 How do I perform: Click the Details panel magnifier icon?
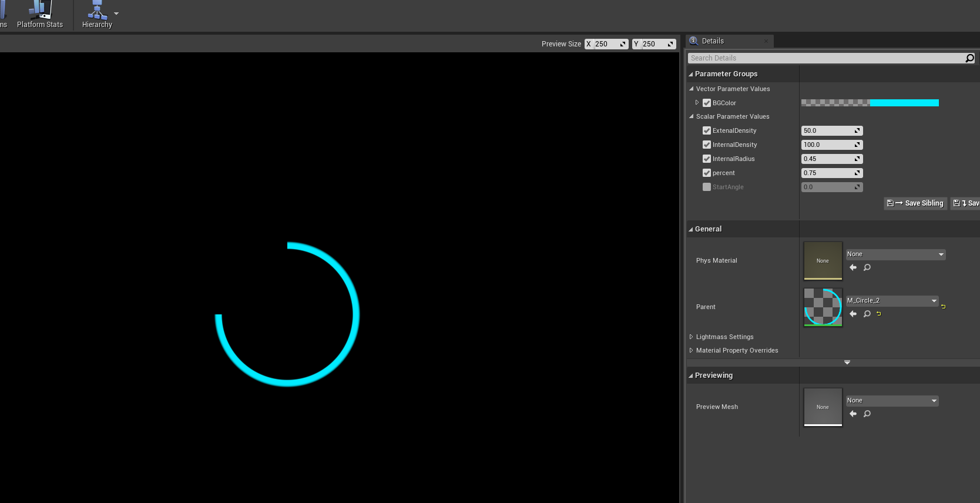[x=694, y=41]
